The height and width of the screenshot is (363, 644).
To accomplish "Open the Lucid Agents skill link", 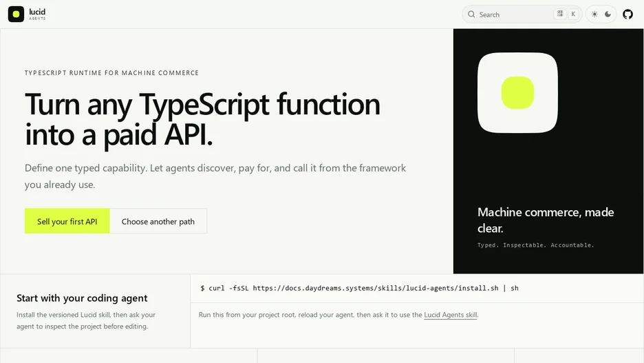I will (450, 315).
